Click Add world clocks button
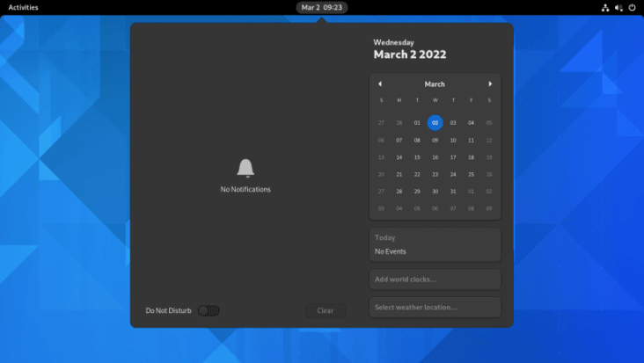 [435, 280]
